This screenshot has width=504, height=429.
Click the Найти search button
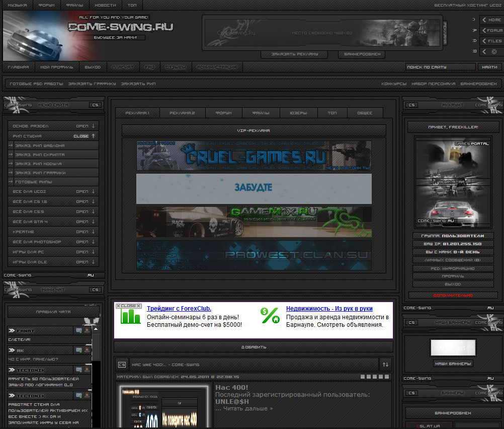click(489, 67)
